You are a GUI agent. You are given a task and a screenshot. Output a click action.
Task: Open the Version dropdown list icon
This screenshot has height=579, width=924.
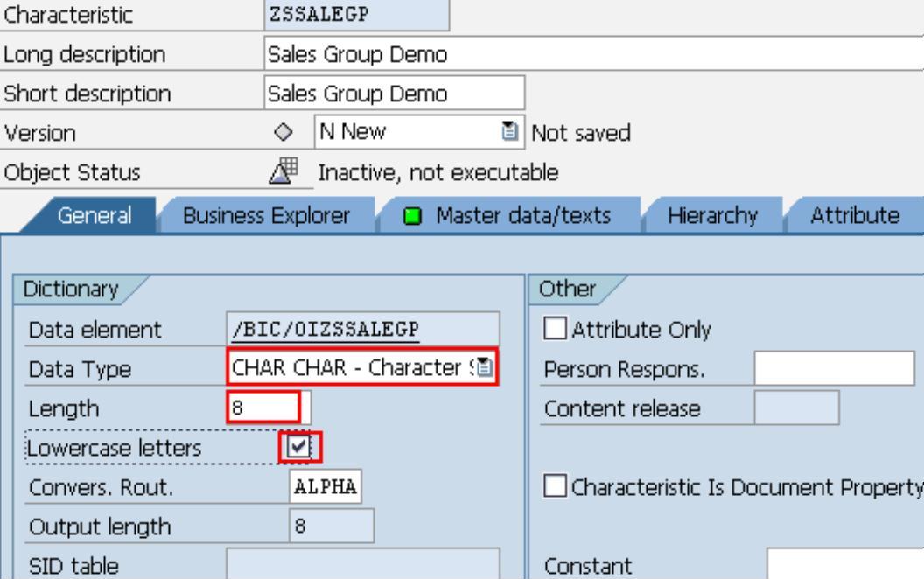(509, 131)
